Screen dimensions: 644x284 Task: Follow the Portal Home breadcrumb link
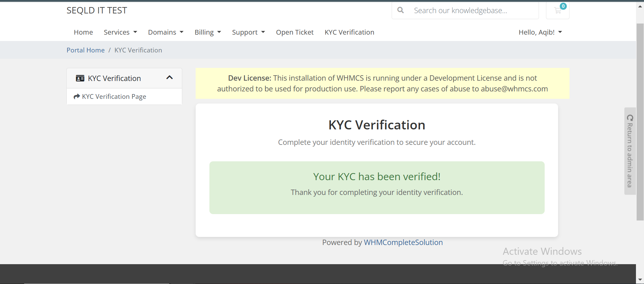(x=86, y=50)
